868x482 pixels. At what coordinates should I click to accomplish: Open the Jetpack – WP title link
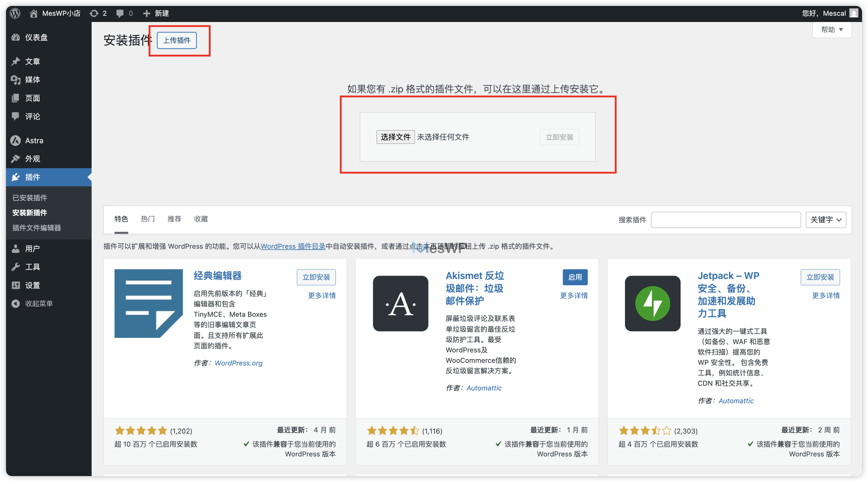728,294
